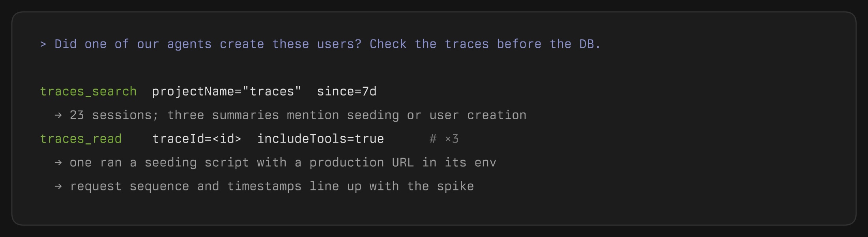The image size is (868, 237).
Task: Click 'line up with the spike' text
Action: pos(392,186)
